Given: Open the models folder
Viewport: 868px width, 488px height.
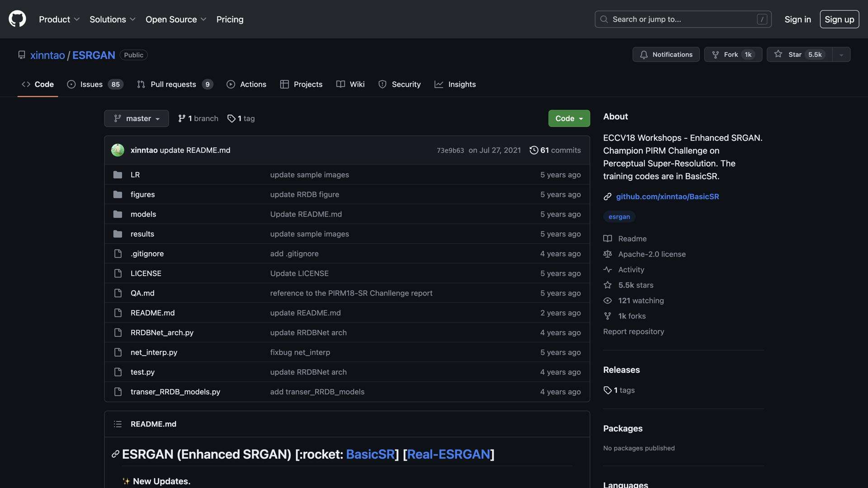Looking at the screenshot, I should (143, 214).
